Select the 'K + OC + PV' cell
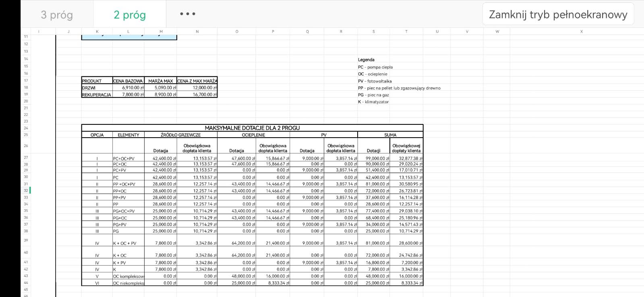 click(128, 243)
